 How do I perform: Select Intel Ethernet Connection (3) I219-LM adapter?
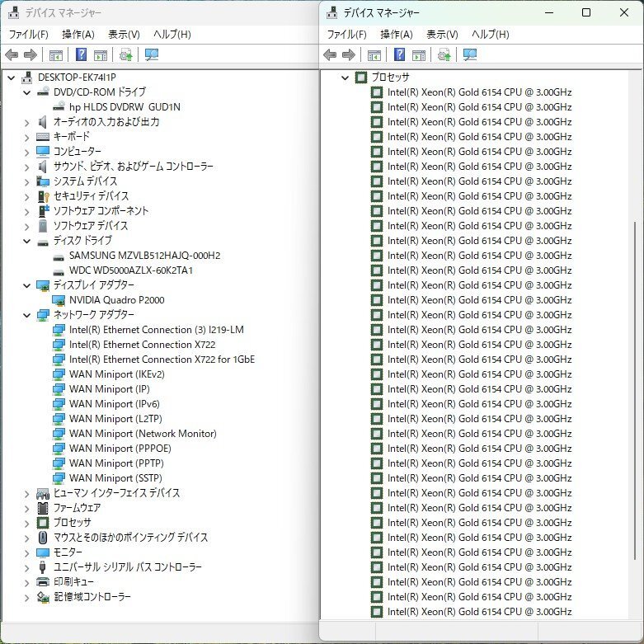pos(156,330)
